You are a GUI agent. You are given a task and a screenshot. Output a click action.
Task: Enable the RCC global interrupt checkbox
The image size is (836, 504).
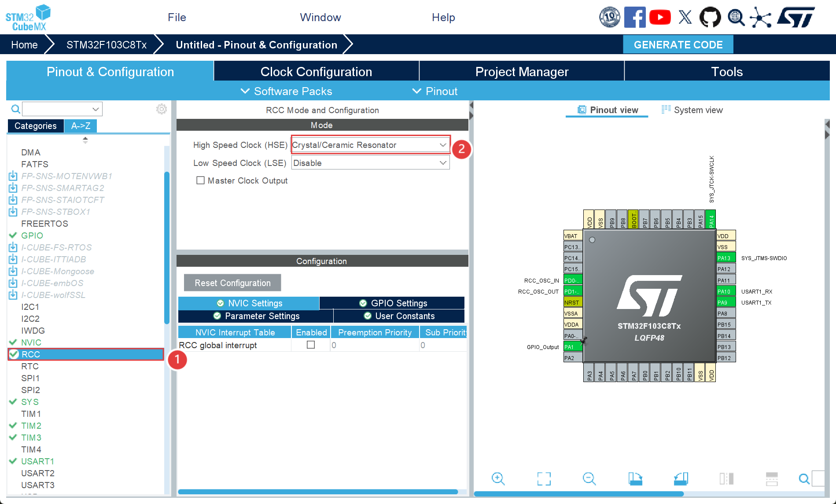tap(311, 345)
